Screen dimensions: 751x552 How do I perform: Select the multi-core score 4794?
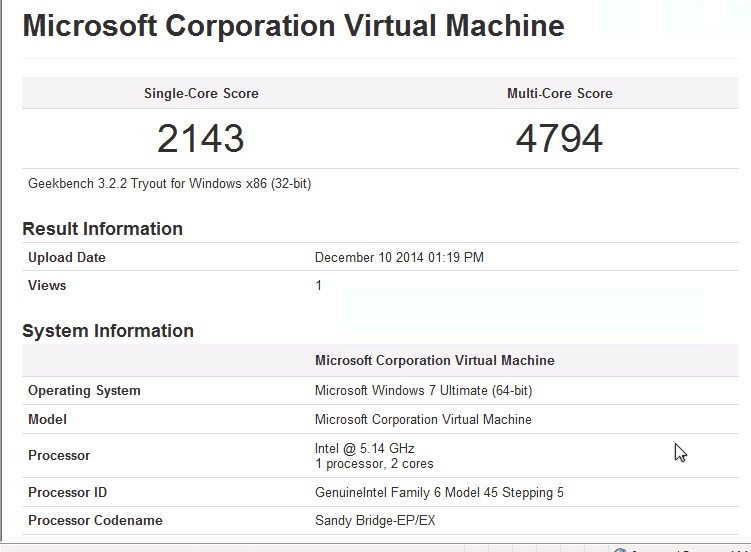coord(559,139)
